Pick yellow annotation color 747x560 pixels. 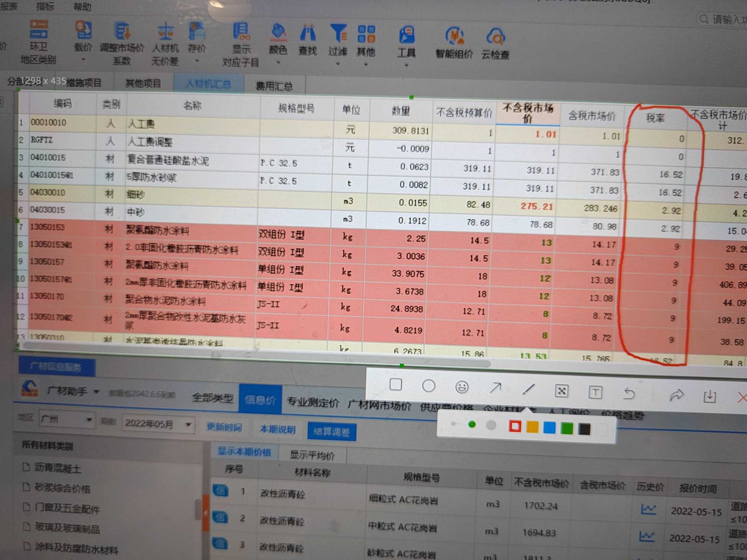click(532, 427)
